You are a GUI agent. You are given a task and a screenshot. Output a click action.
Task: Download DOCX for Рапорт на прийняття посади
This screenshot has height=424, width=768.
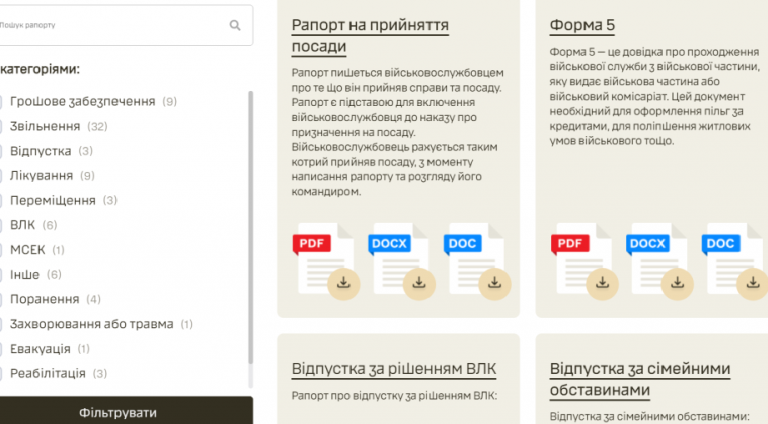[419, 283]
